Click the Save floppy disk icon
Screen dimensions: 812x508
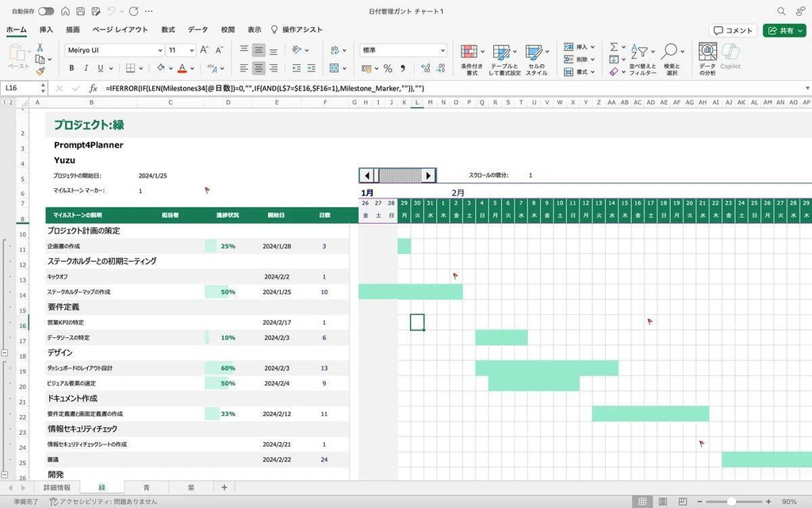[80, 11]
